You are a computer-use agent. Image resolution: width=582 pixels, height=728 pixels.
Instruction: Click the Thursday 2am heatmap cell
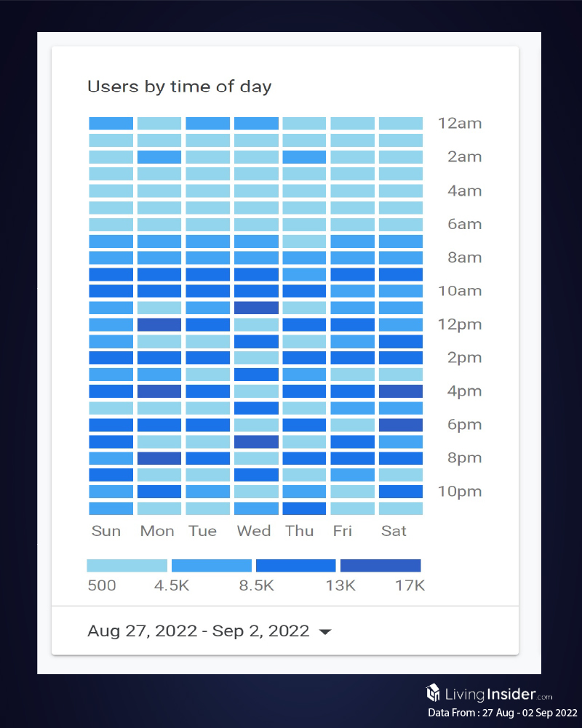(x=304, y=157)
